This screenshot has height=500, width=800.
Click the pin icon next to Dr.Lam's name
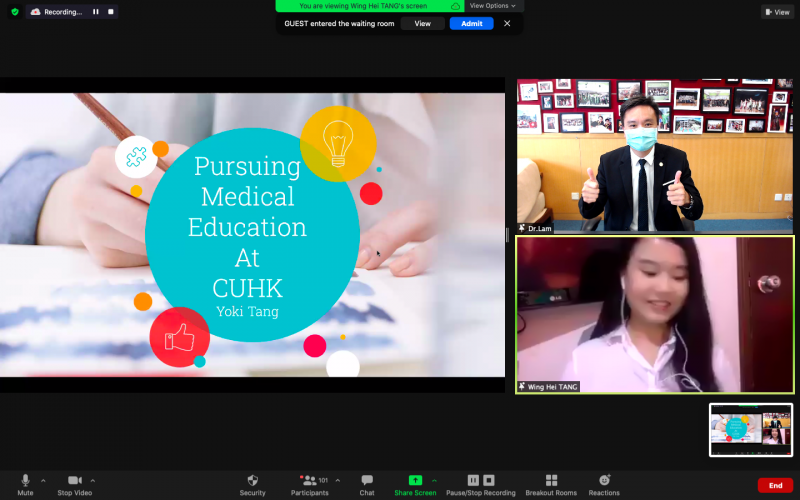(x=521, y=228)
